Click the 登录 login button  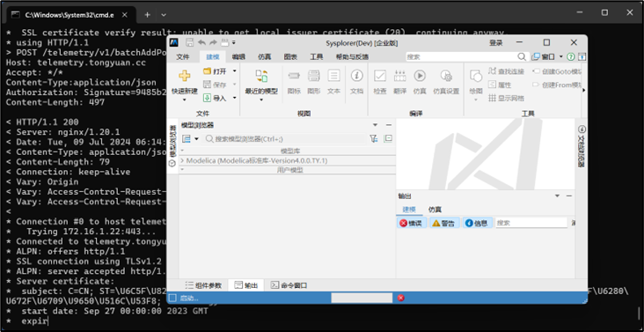pos(495,43)
